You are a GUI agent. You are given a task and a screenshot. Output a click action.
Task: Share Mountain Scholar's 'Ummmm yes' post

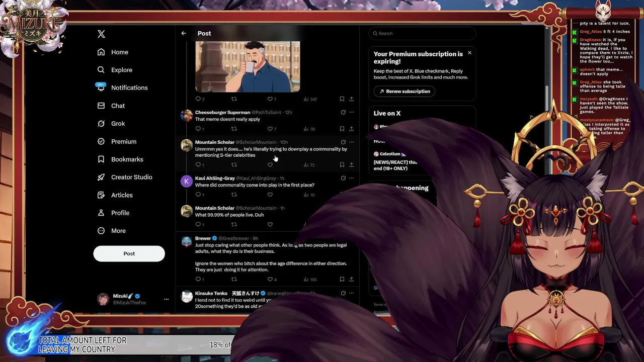pos(351,165)
